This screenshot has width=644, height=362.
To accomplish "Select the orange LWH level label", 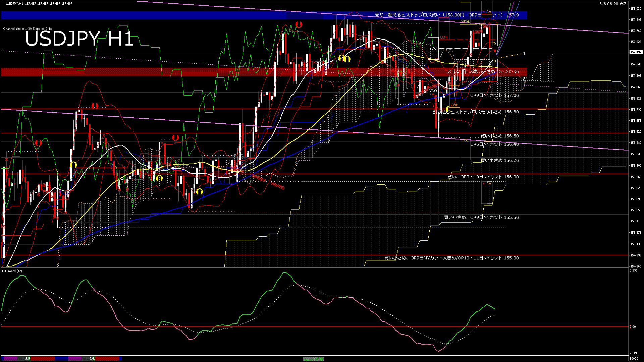I will 454,105.
